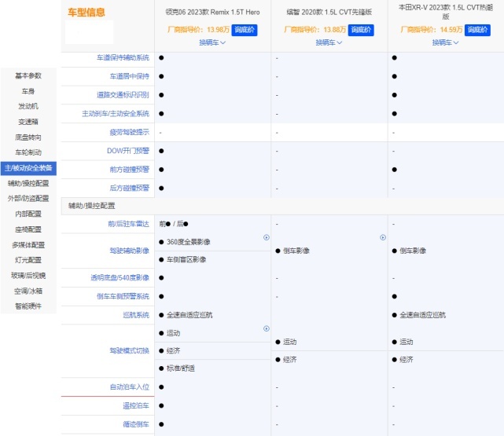Go to 多媒体配置 in sidebar

point(28,245)
